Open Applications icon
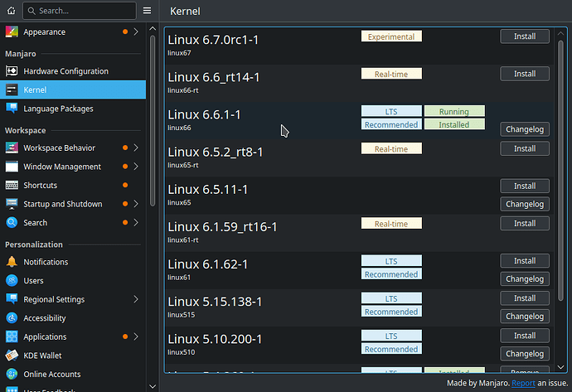Screen dimensions: 572x392 coord(12,336)
